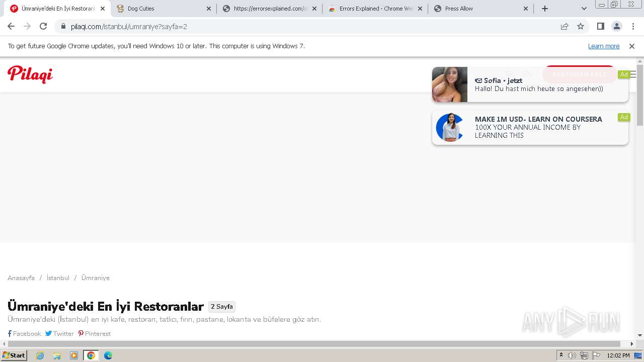Share this page icon in address bar
The width and height of the screenshot is (644, 362).
coord(565,26)
